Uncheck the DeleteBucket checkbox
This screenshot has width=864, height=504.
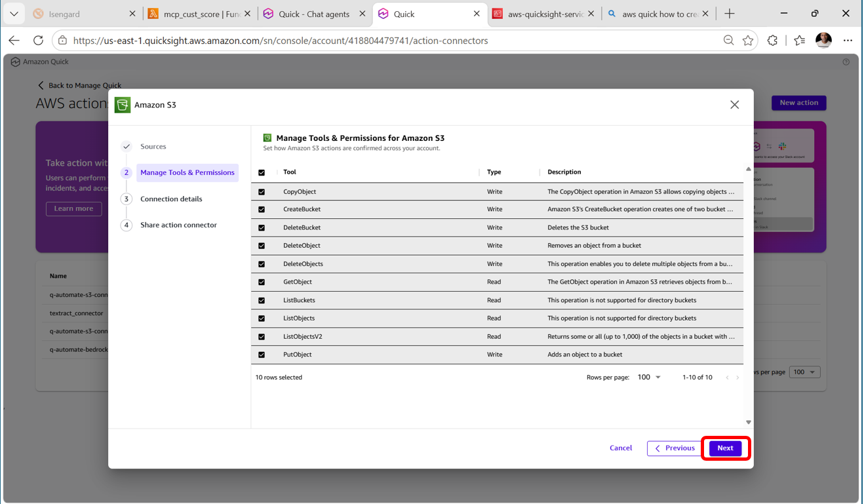(262, 228)
